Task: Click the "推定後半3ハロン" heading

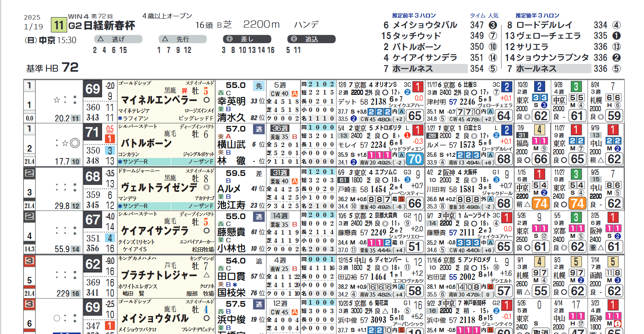Action: [x=537, y=15]
